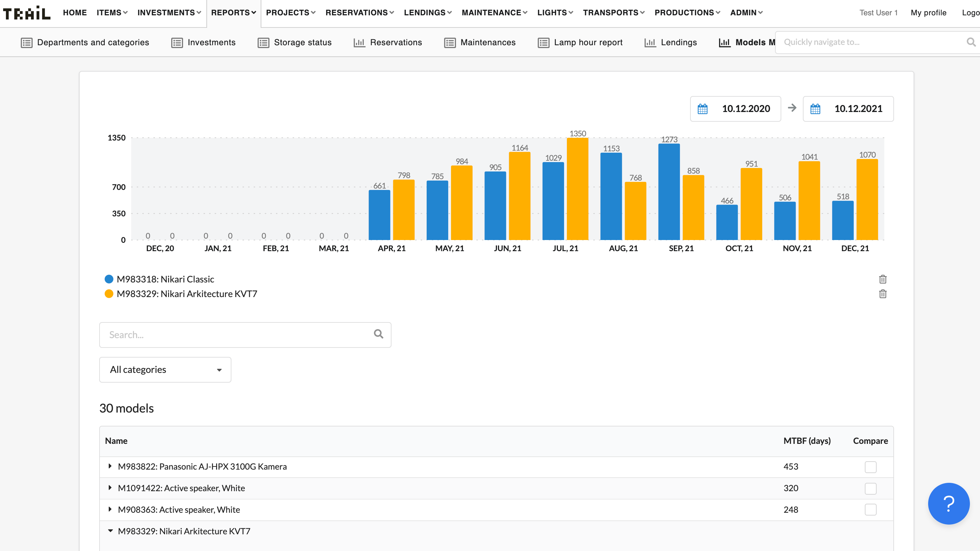This screenshot has height=551, width=980.
Task: Tick compare for M1091422 Active speaker
Action: [870, 488]
